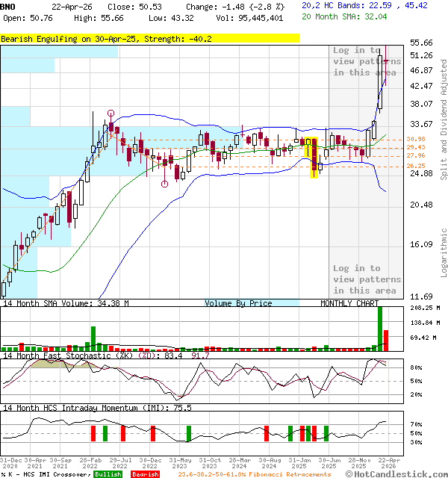The height and width of the screenshot is (478, 448).
Task: Click the Volume By Price label
Action: (238, 303)
